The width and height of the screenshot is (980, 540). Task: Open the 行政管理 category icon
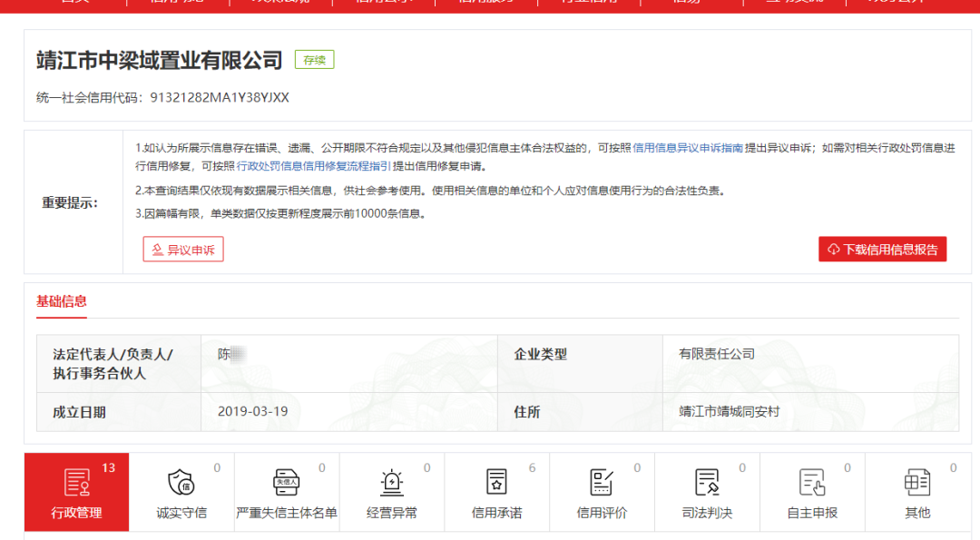77,483
